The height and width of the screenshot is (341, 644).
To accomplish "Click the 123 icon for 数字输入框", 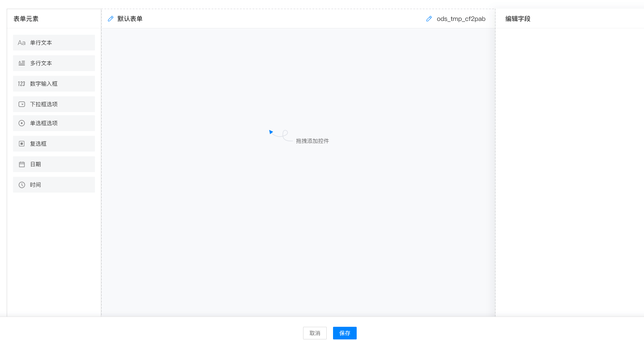I will [x=22, y=84].
